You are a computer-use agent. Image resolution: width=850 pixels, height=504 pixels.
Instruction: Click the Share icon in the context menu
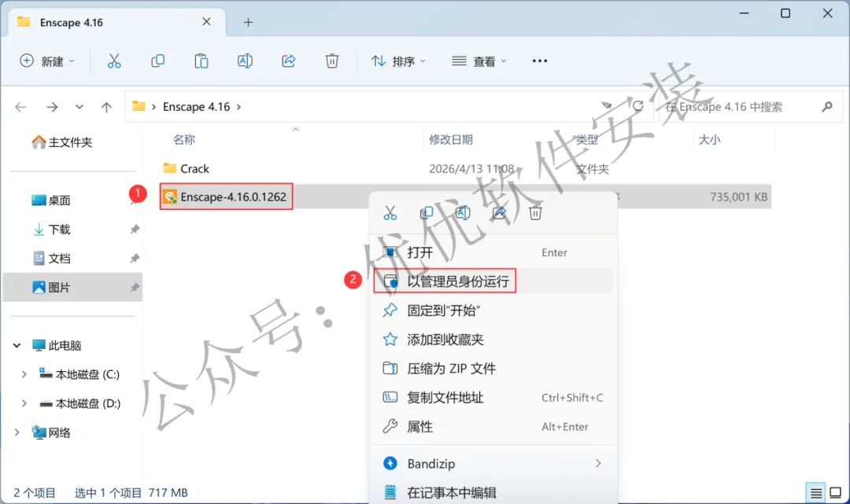[x=499, y=213]
